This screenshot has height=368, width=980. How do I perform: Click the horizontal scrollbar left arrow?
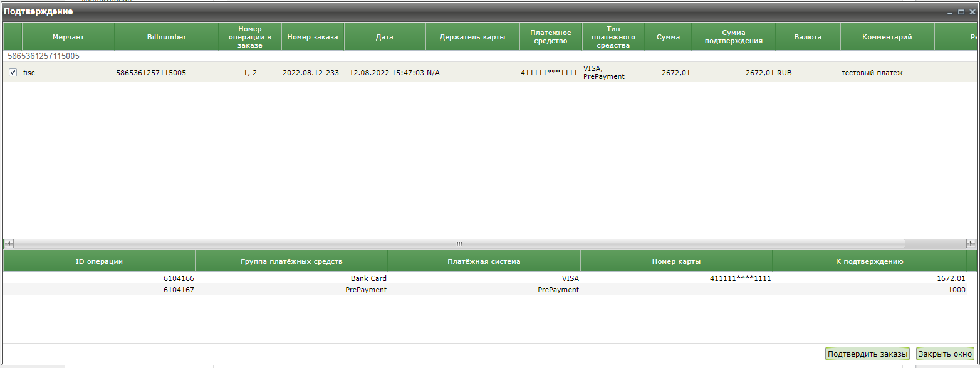pyautogui.click(x=8, y=243)
